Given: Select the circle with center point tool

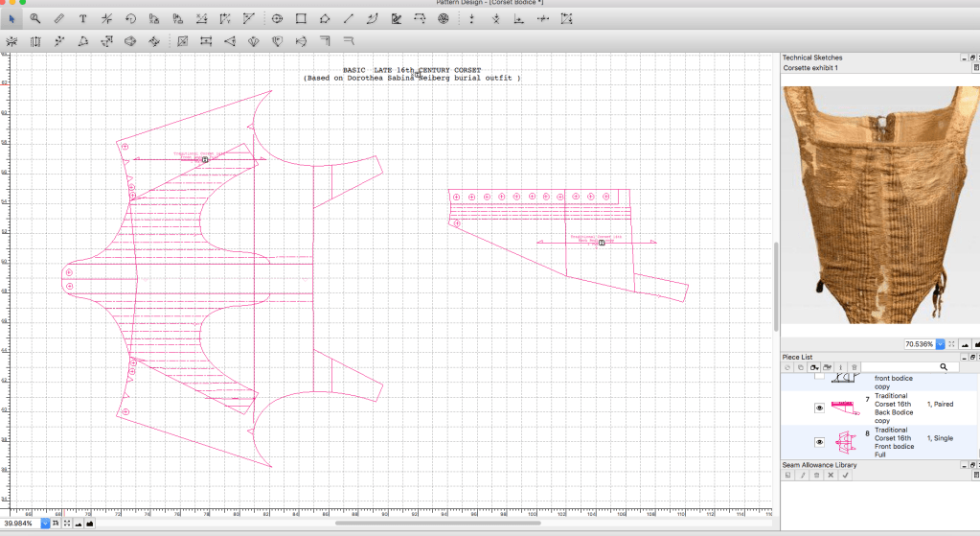Looking at the screenshot, I should click(277, 18).
